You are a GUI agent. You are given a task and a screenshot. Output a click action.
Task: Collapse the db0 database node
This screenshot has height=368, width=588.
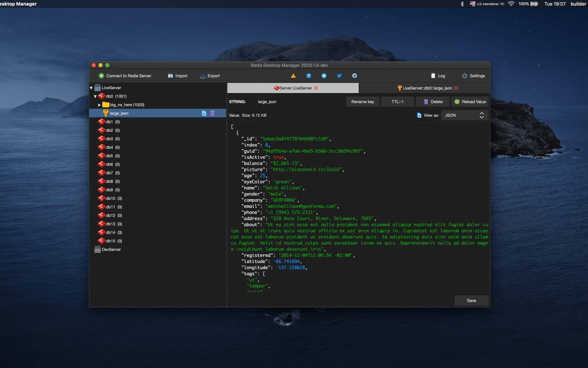[95, 96]
